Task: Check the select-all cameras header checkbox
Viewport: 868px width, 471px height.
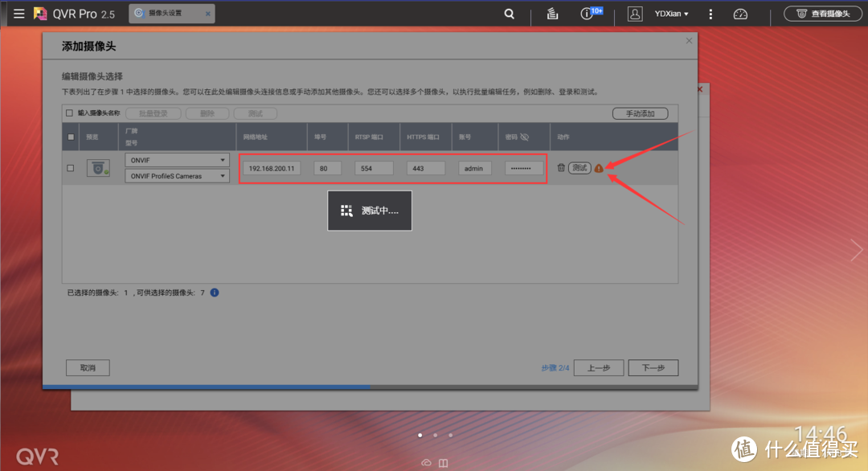Action: 70,137
